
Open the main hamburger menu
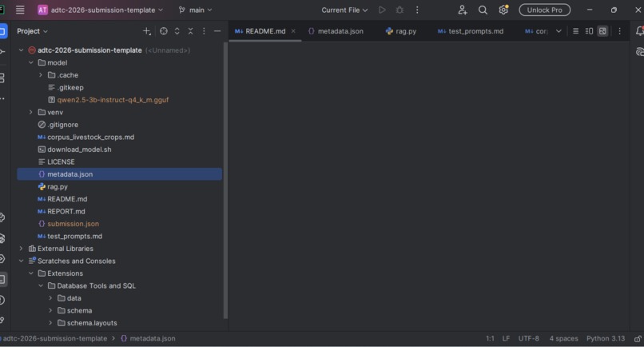point(20,10)
